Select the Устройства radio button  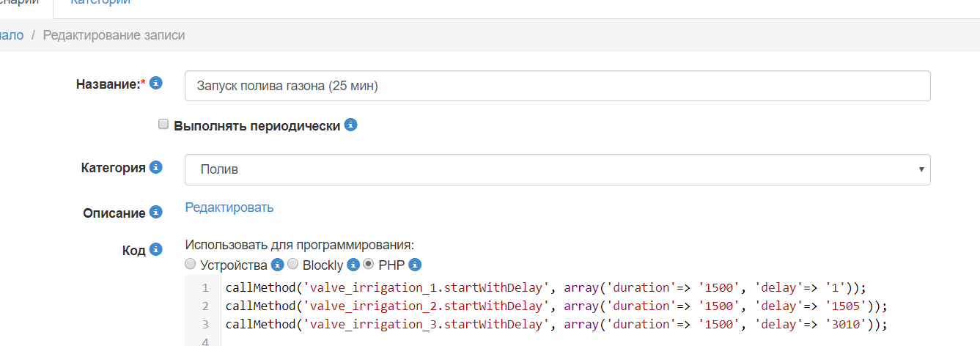pyautogui.click(x=191, y=264)
